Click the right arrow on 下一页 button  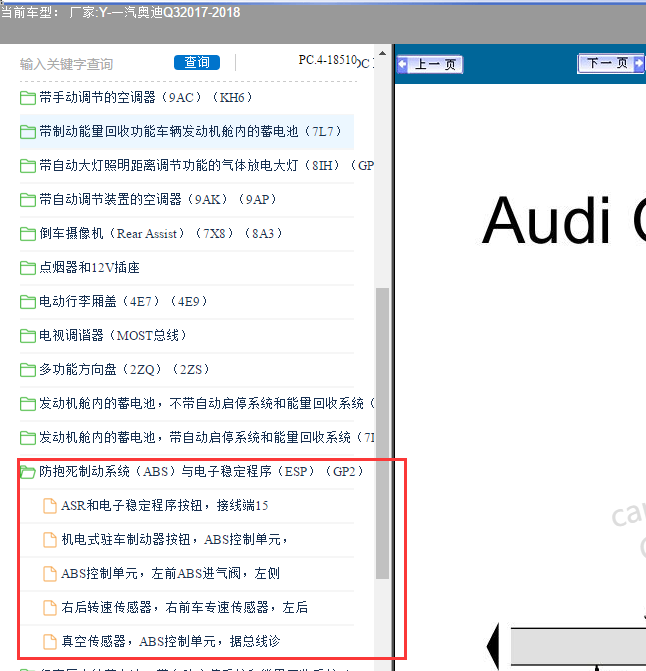(638, 63)
